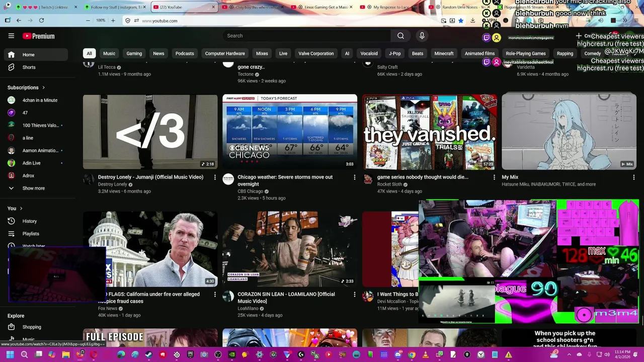Select the Gaming filter chip
Screen dimensions: 644x362
click(x=134, y=53)
